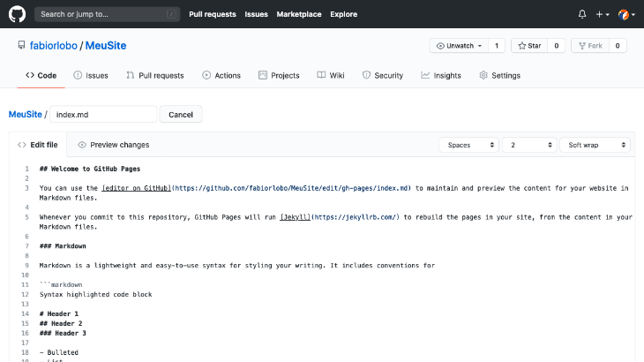The height and width of the screenshot is (362, 644).
Task: Open the Settings tab
Action: point(500,76)
